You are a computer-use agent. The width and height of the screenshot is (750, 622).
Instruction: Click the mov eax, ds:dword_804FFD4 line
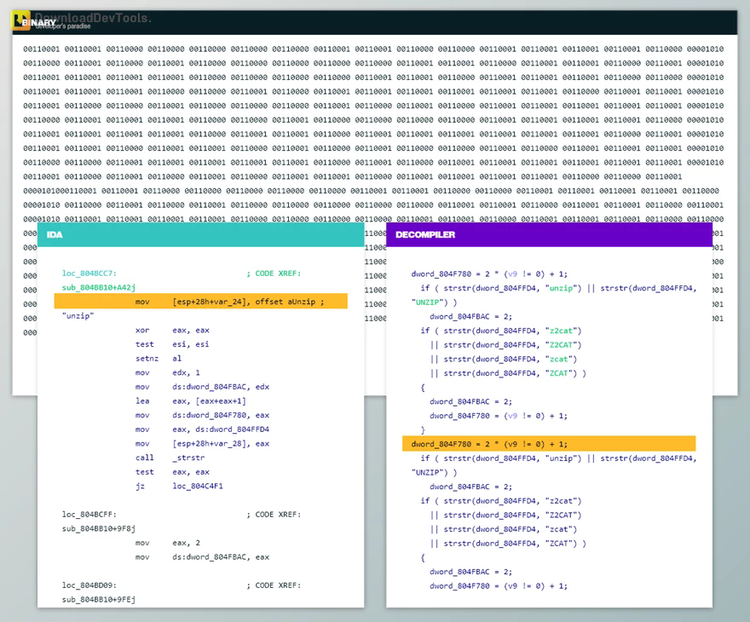pos(202,429)
